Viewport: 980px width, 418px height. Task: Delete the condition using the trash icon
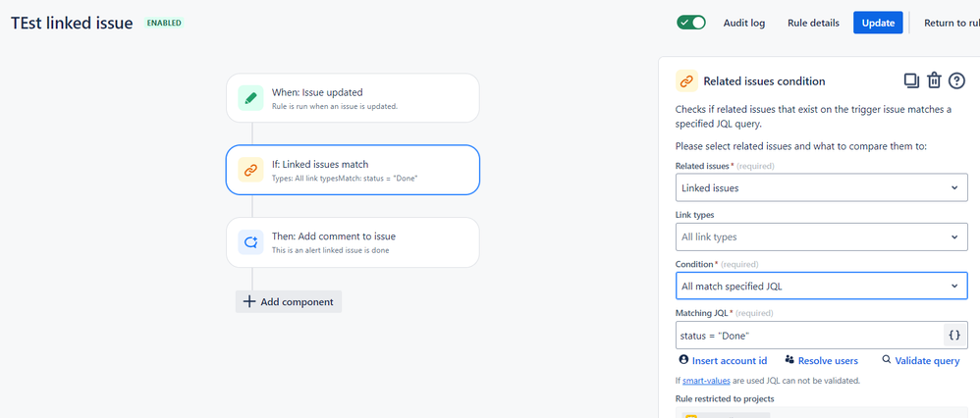(x=934, y=81)
